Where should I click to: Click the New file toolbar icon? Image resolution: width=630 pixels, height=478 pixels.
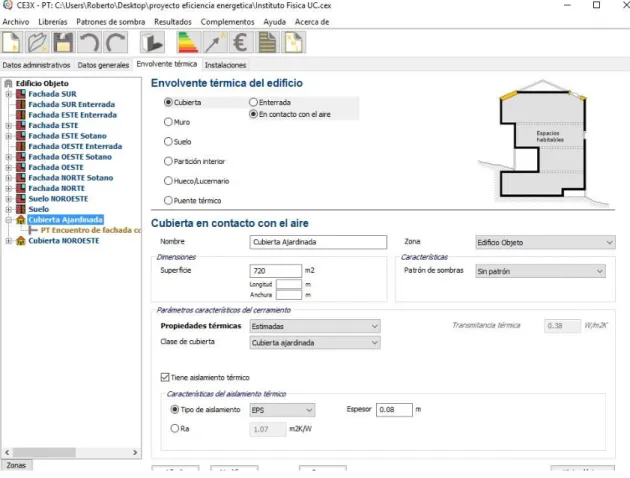12,42
